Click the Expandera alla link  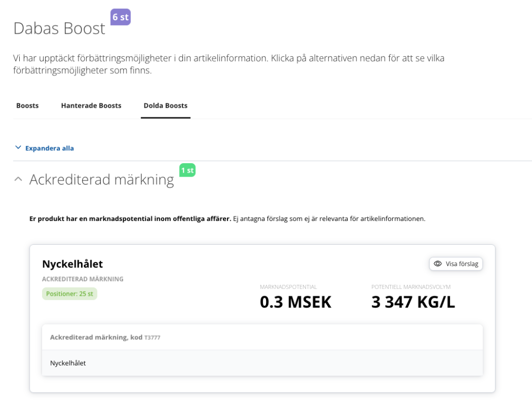49,148
